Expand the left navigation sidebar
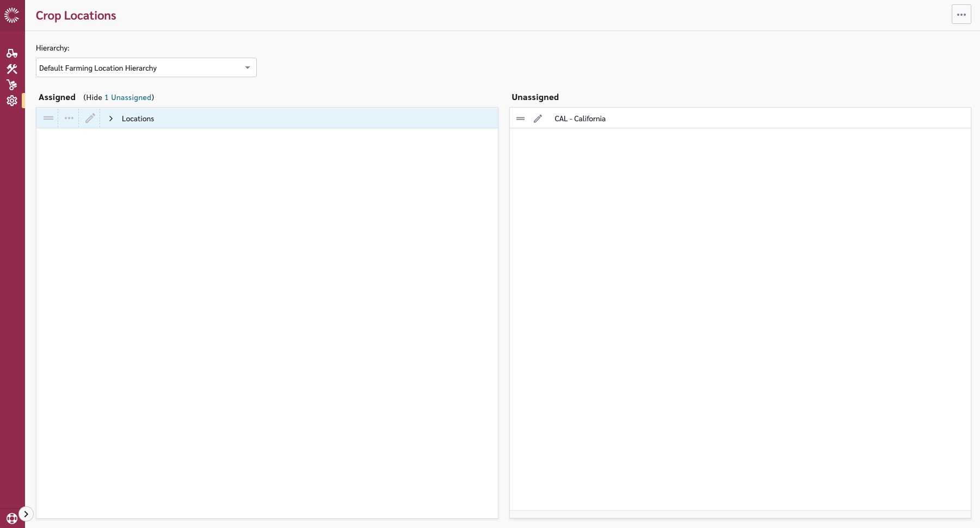The image size is (980, 528). [x=26, y=514]
